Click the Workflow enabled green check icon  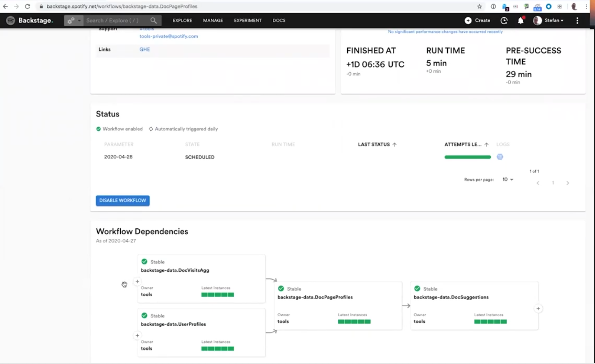click(x=98, y=129)
